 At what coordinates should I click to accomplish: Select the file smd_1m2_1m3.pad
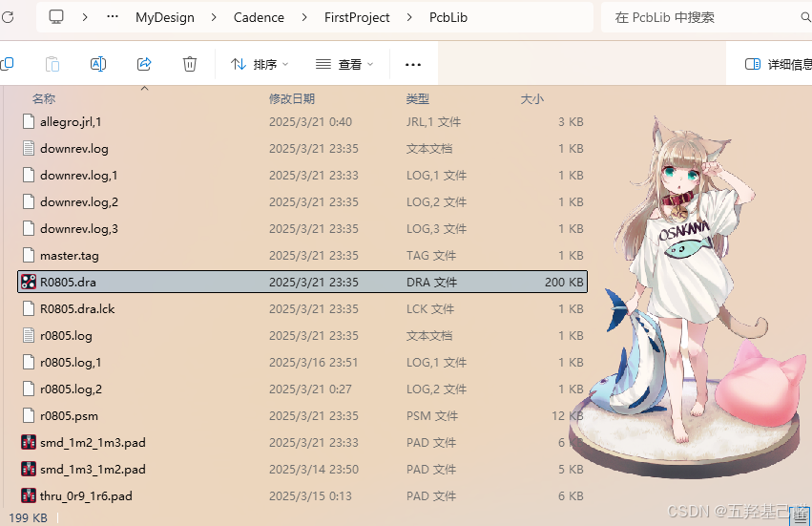pos(302,443)
